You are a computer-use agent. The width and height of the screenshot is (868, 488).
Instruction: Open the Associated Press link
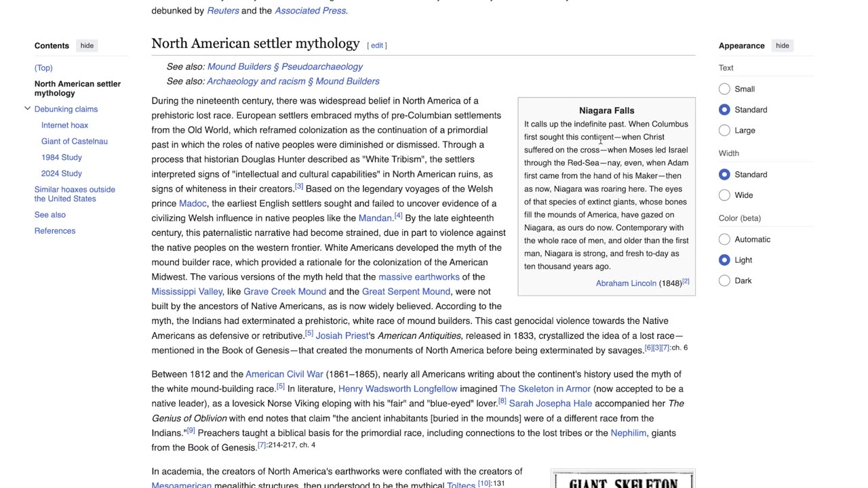coord(311,10)
